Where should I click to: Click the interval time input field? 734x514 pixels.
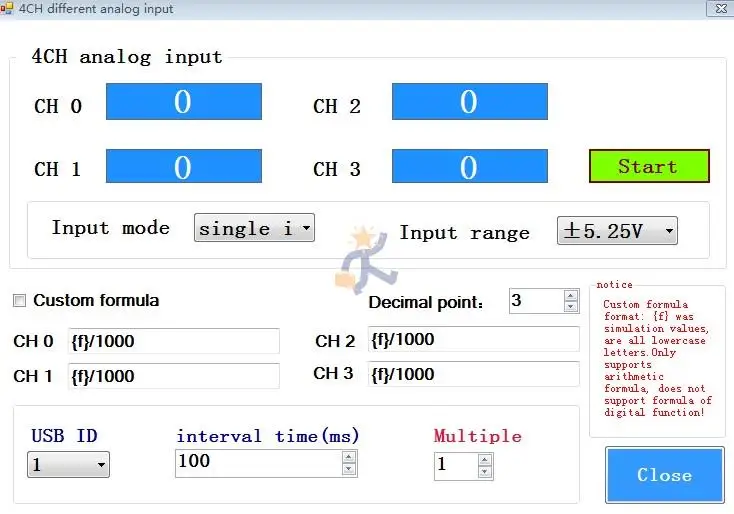pos(259,463)
